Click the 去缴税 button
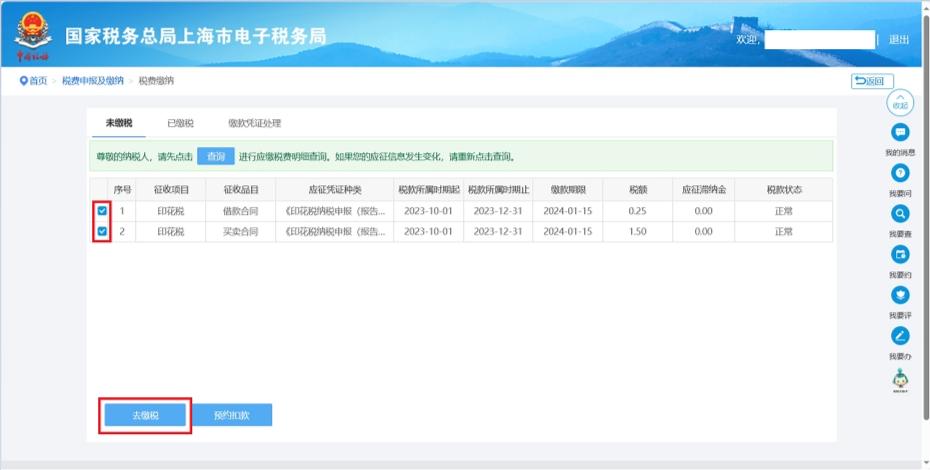The width and height of the screenshot is (930, 470). pyautogui.click(x=145, y=415)
